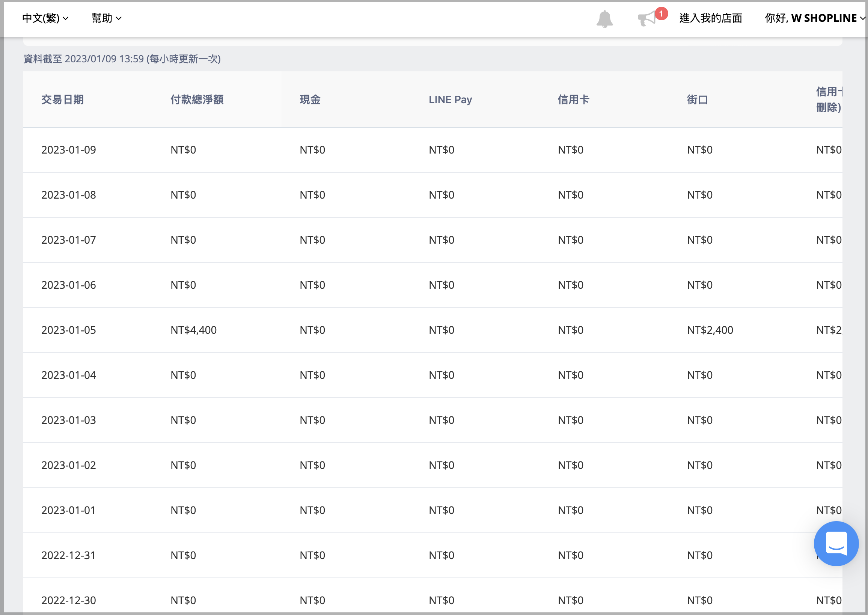
Task: Expand the W SHOPLINE account dropdown
Action: (x=815, y=18)
